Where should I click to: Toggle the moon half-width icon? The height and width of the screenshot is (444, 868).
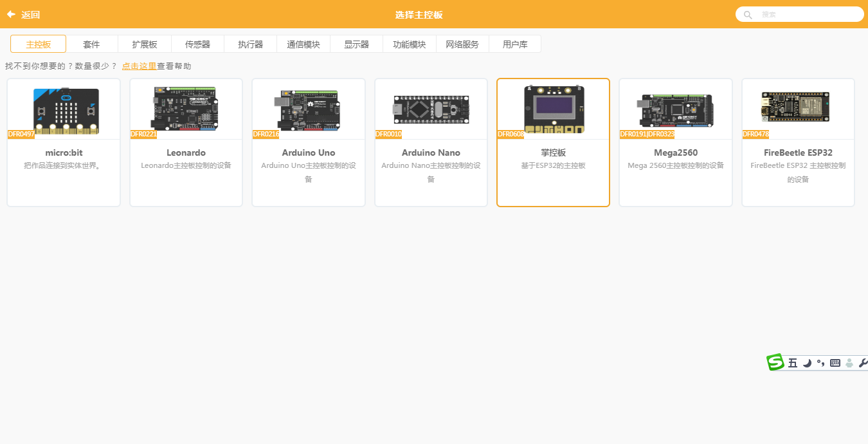point(807,363)
